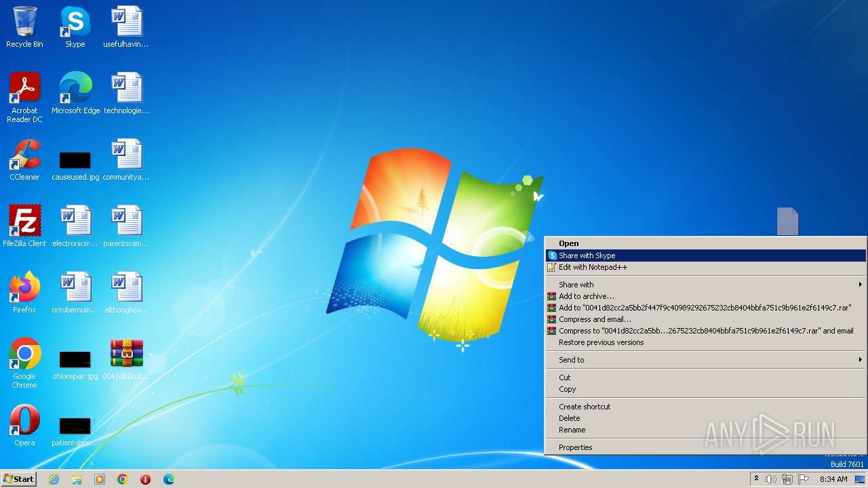Select the octobernum Word document icon
Viewport: 868px width, 488px height.
(x=75, y=293)
